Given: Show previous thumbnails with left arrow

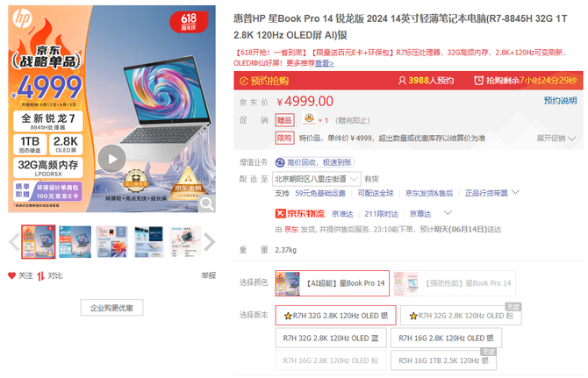Looking at the screenshot, I should (x=14, y=242).
